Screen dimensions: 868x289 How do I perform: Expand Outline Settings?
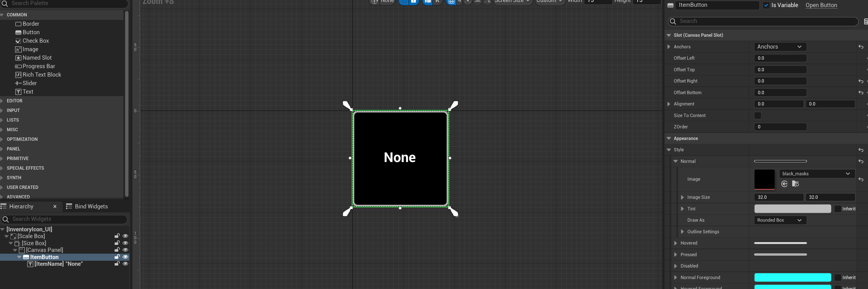tap(682, 232)
